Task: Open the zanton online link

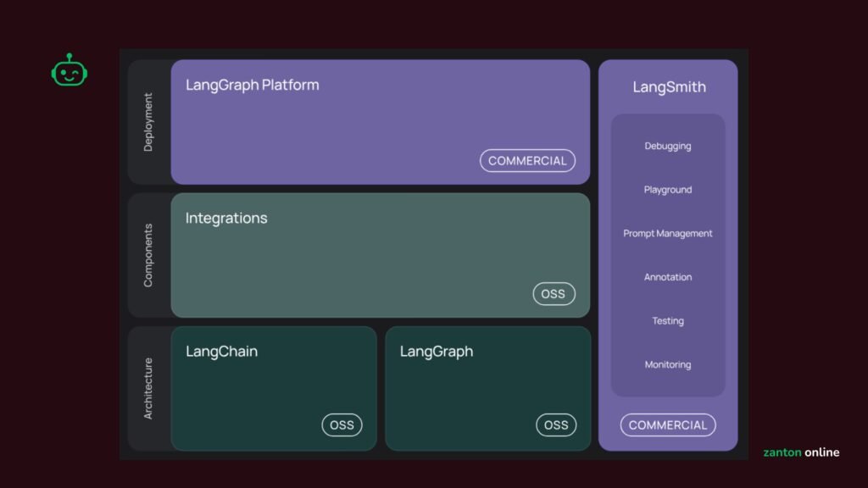Action: 801,452
